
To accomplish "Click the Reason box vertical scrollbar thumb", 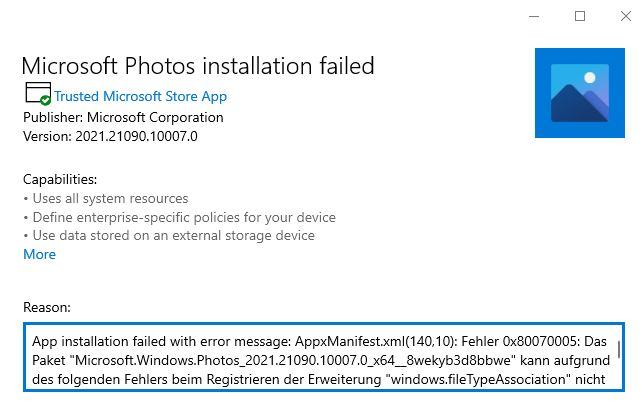I will point(618,349).
